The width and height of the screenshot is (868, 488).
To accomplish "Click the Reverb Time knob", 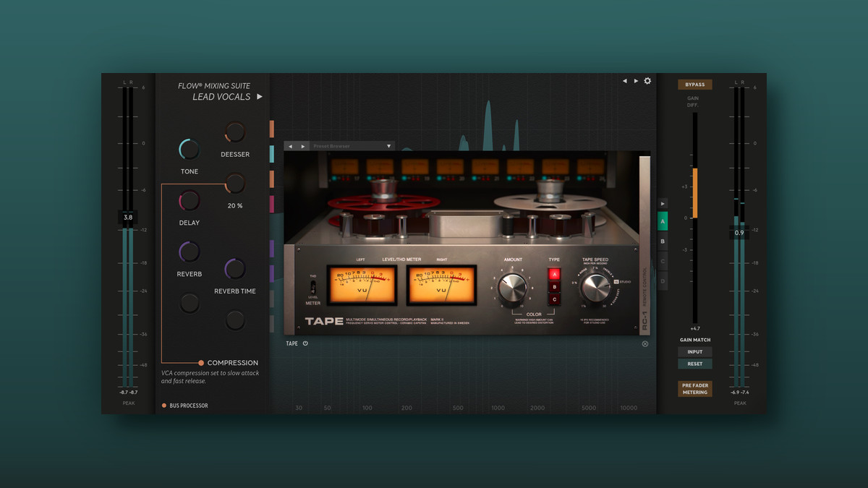I will pyautogui.click(x=234, y=269).
